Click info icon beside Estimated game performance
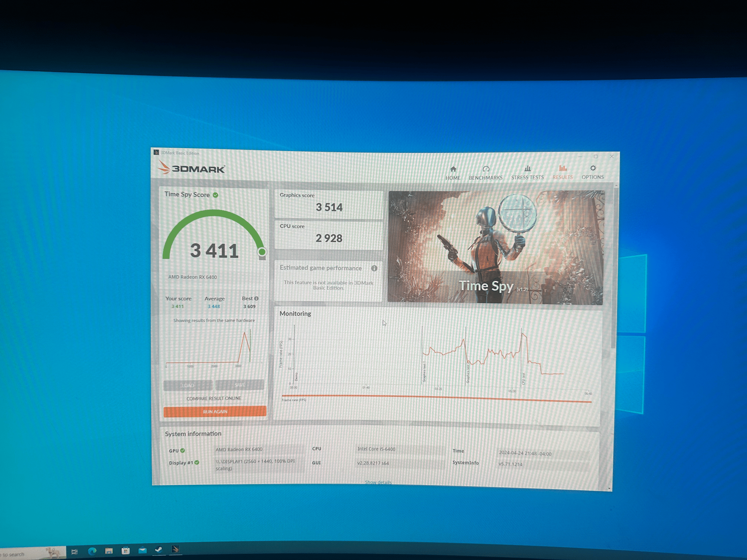The image size is (747, 560). 374,268
